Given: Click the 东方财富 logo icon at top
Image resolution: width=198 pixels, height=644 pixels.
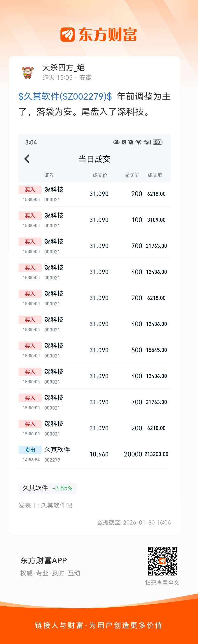Looking at the screenshot, I should [67, 35].
